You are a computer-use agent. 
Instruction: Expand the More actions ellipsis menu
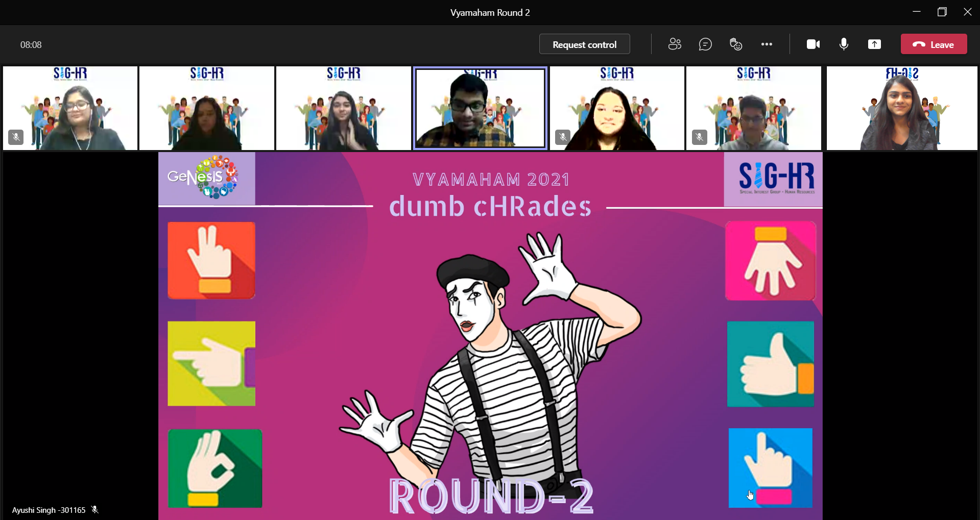[x=767, y=44]
